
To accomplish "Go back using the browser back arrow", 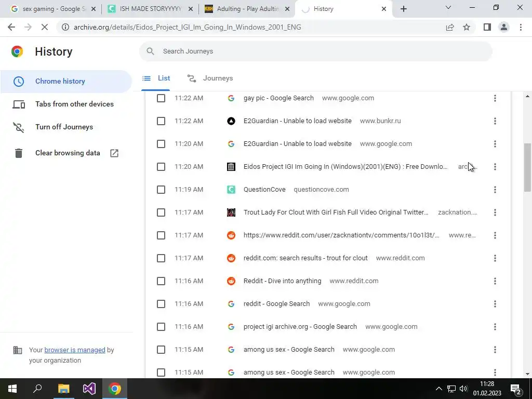I will pos(11,27).
